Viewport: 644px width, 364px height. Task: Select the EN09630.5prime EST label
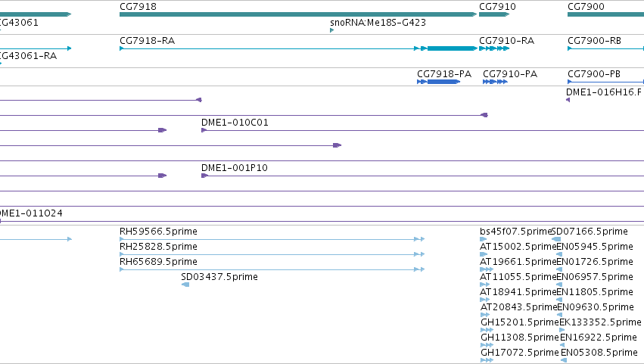pos(596,307)
